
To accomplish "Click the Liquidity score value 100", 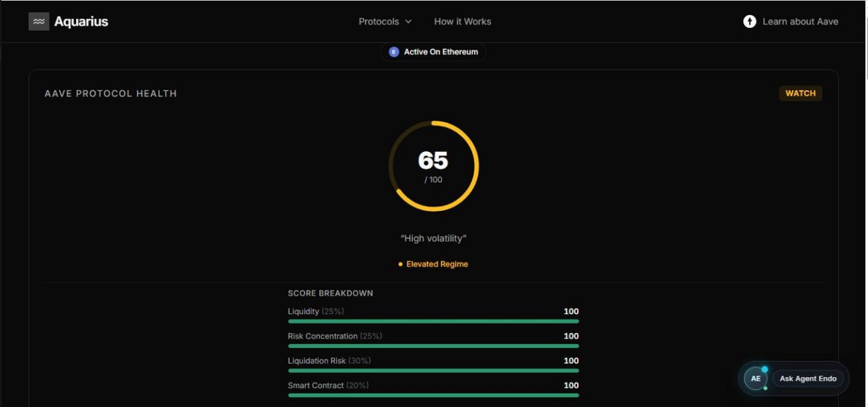I will pyautogui.click(x=571, y=311).
